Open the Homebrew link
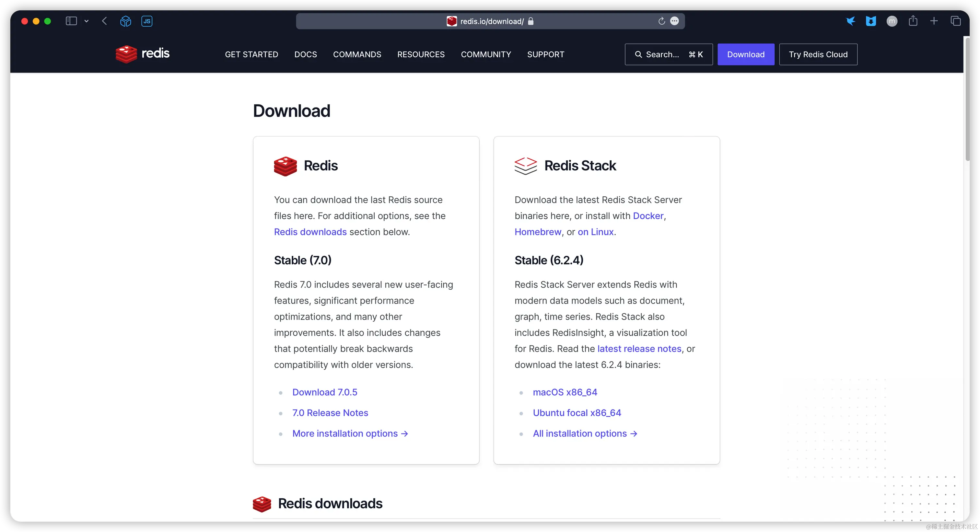The height and width of the screenshot is (532, 980). (538, 232)
